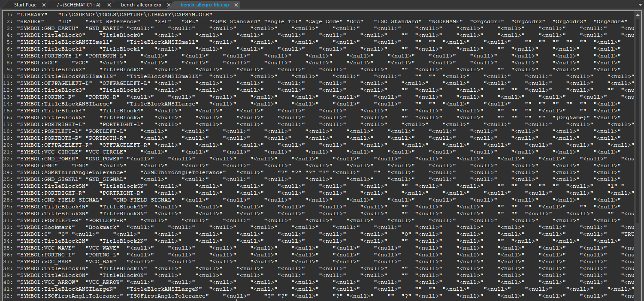
Task: Switch to the Start Page tab
Action: [25, 5]
